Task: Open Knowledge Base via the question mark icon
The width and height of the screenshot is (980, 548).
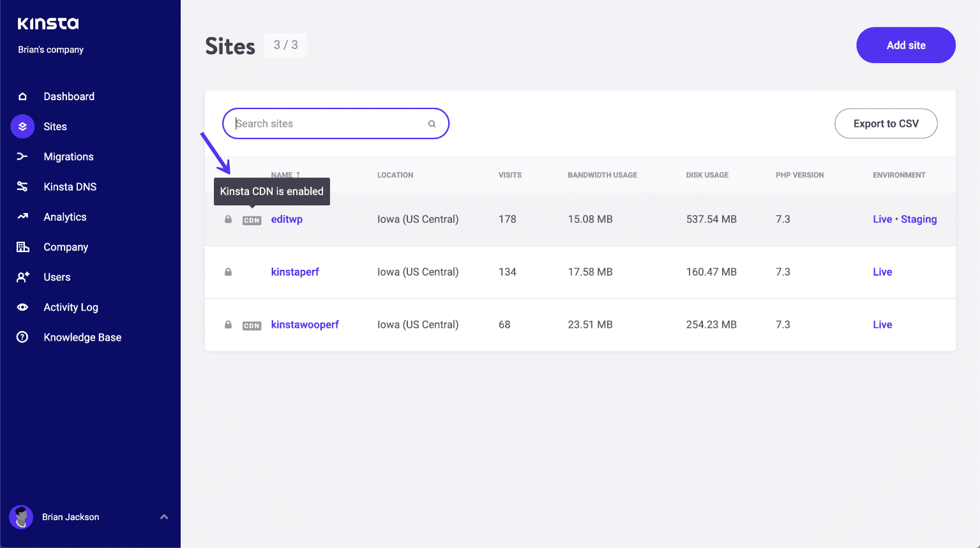Action: tap(22, 337)
